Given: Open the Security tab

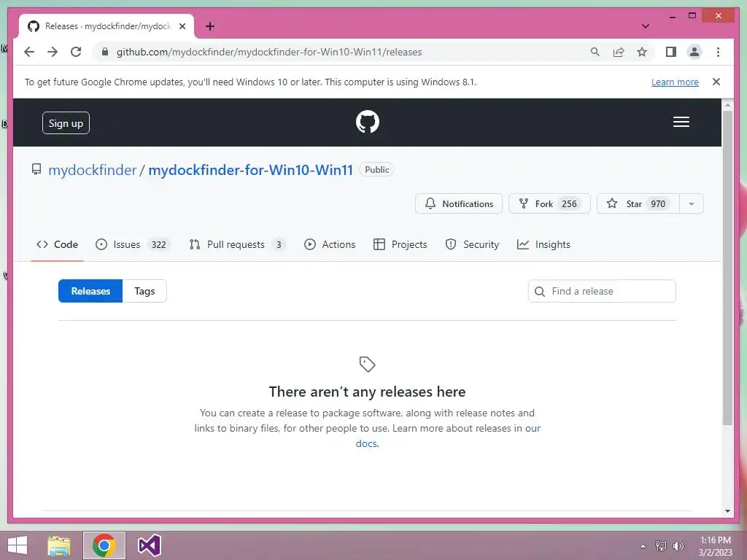Looking at the screenshot, I should coord(472,244).
